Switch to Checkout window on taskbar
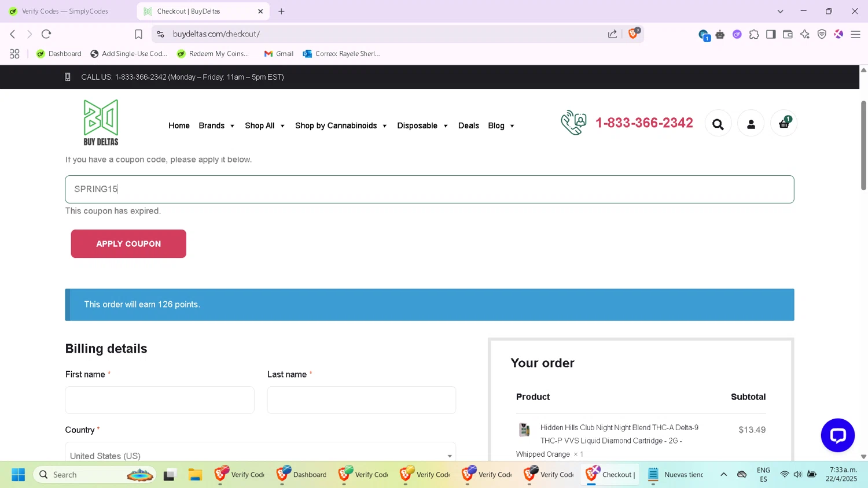 610,475
